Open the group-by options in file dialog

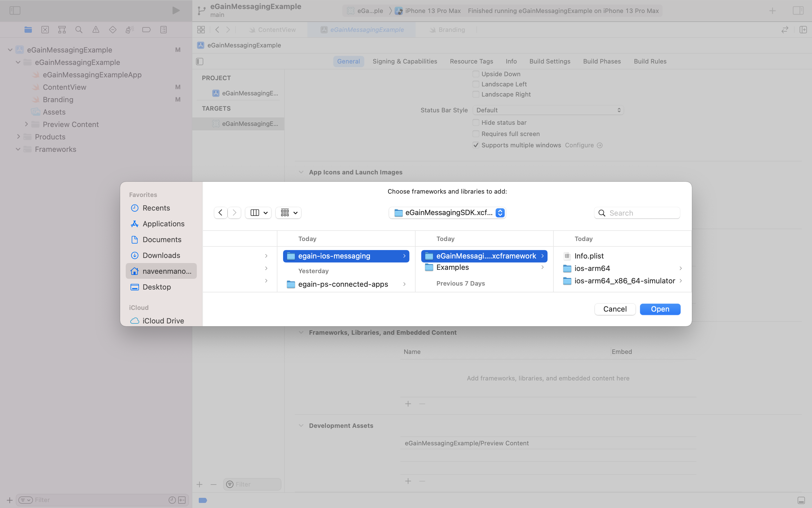click(x=288, y=213)
